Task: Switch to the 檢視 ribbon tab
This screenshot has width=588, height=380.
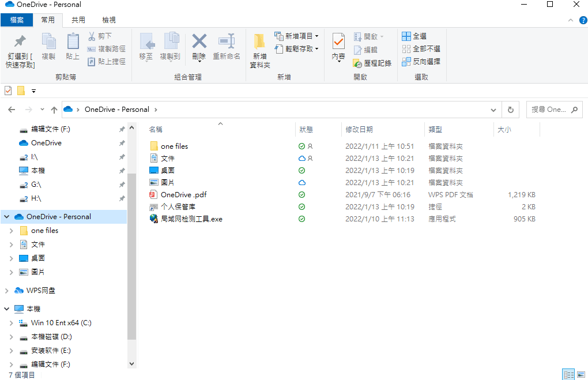Action: pyautogui.click(x=109, y=20)
